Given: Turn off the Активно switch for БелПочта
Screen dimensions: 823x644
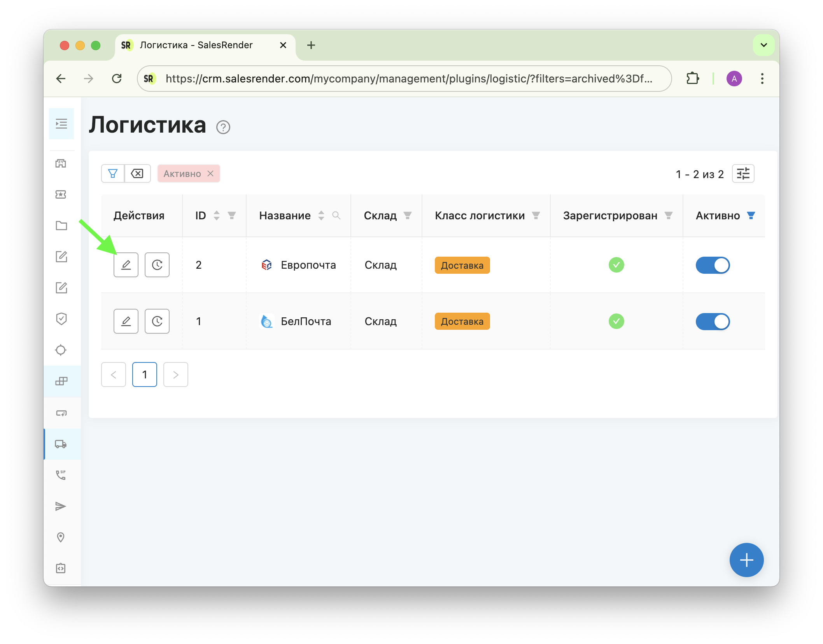Looking at the screenshot, I should [x=713, y=322].
